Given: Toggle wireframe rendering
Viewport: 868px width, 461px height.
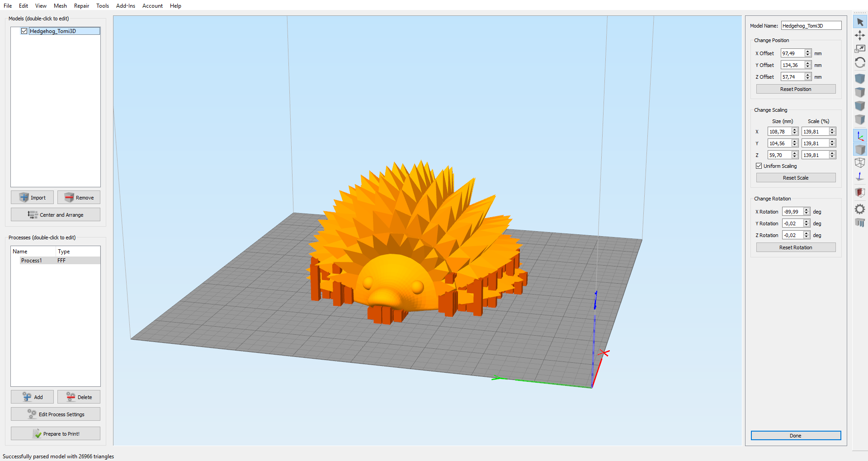Looking at the screenshot, I should (860, 163).
